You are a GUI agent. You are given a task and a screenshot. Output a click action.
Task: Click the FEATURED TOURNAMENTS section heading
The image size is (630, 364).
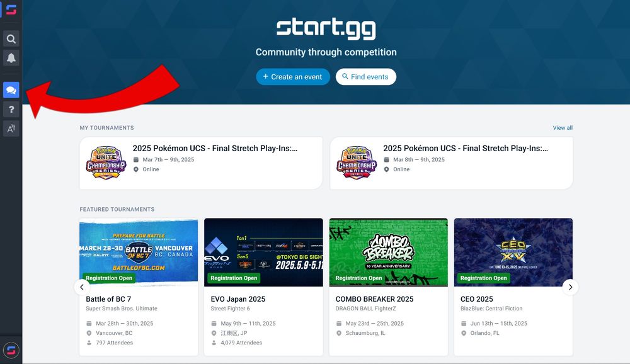[x=117, y=209]
